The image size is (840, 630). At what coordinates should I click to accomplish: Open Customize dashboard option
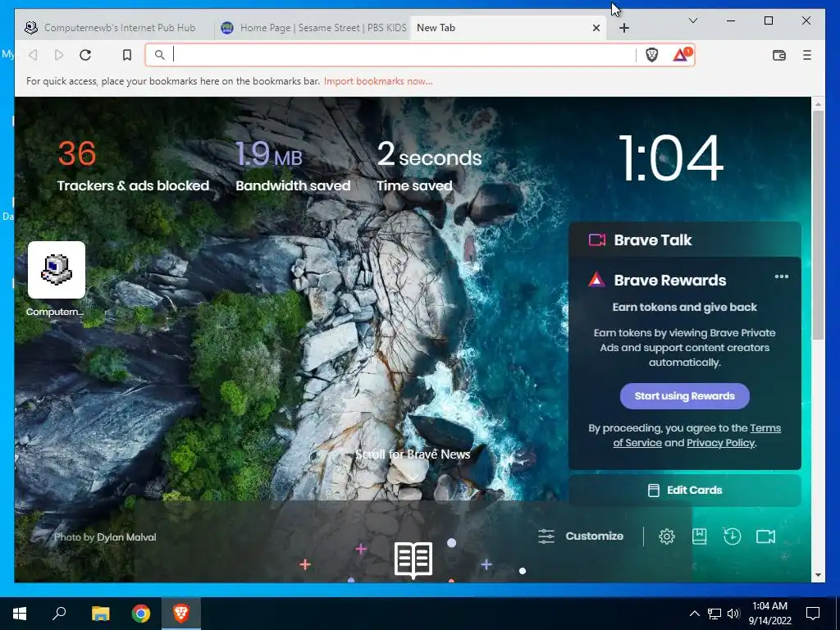click(x=581, y=536)
